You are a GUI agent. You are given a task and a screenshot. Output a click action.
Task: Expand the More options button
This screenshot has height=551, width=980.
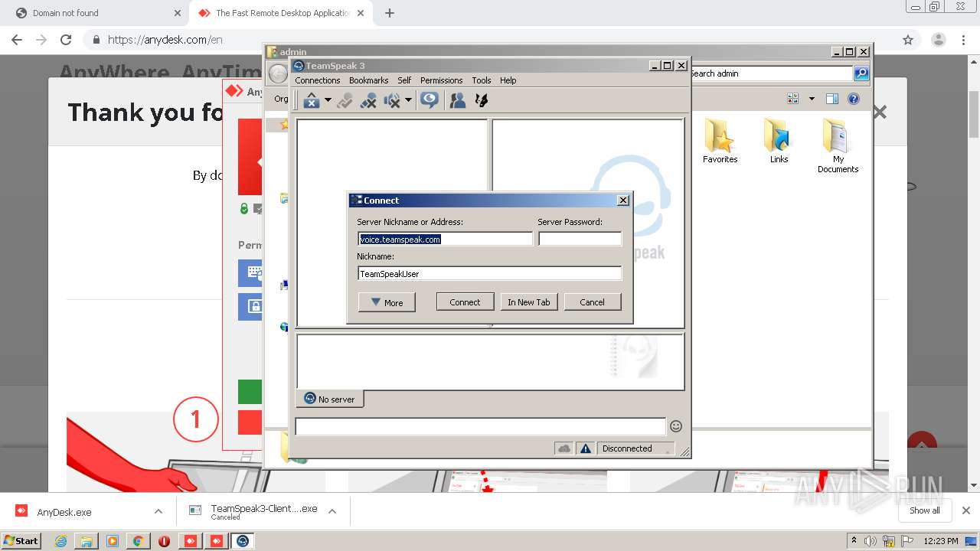tap(387, 302)
